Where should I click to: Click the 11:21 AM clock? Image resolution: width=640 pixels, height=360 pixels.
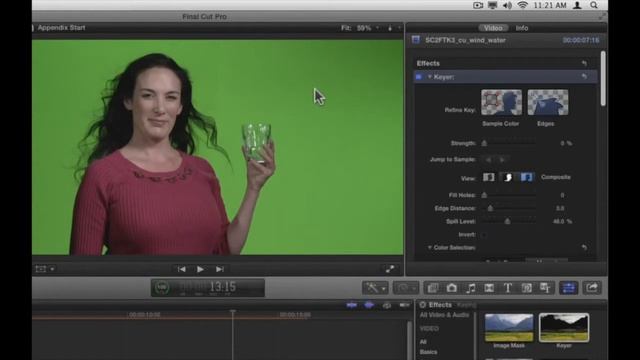click(550, 5)
